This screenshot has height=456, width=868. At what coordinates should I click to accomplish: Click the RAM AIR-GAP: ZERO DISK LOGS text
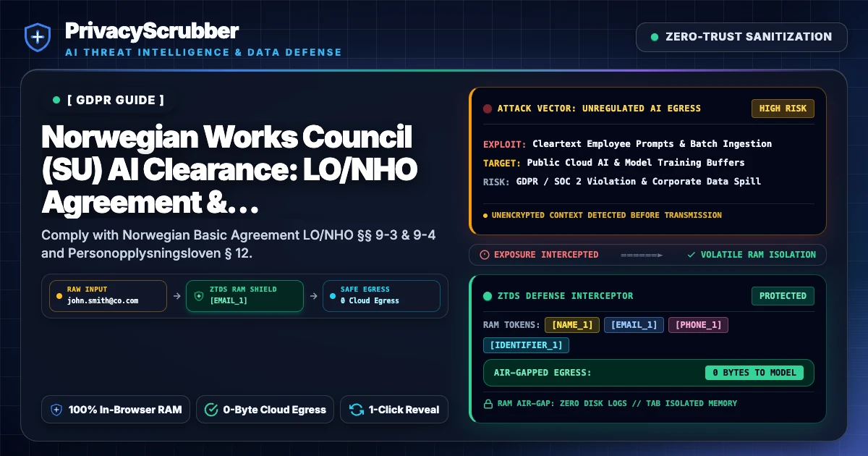click(616, 403)
